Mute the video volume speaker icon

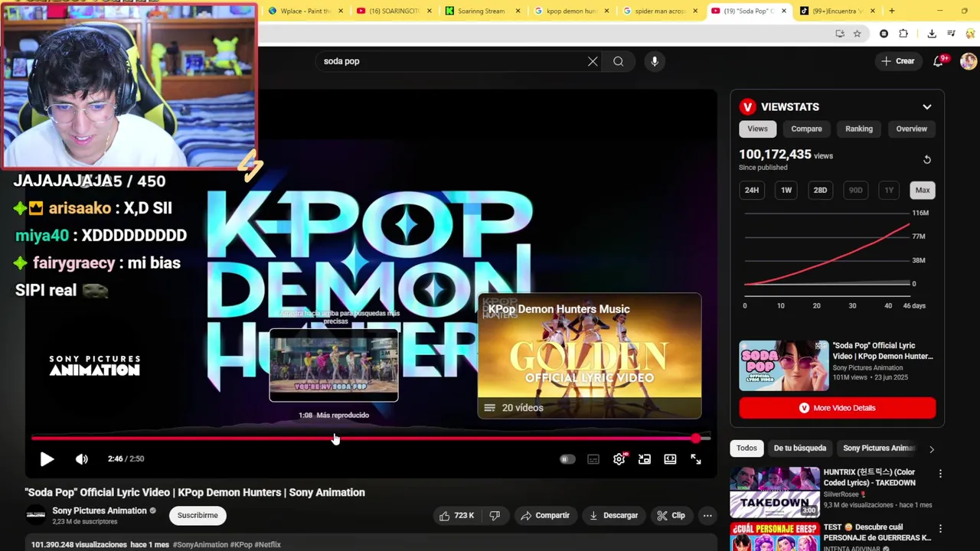(81, 459)
